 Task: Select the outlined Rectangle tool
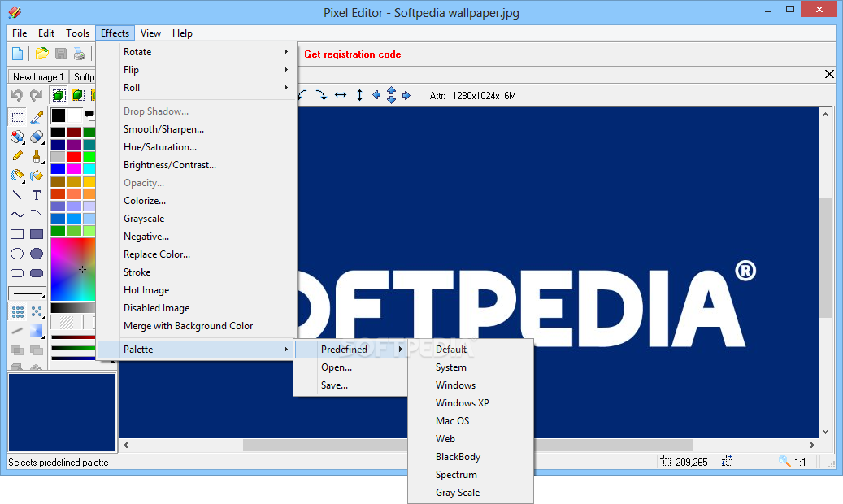(x=18, y=234)
